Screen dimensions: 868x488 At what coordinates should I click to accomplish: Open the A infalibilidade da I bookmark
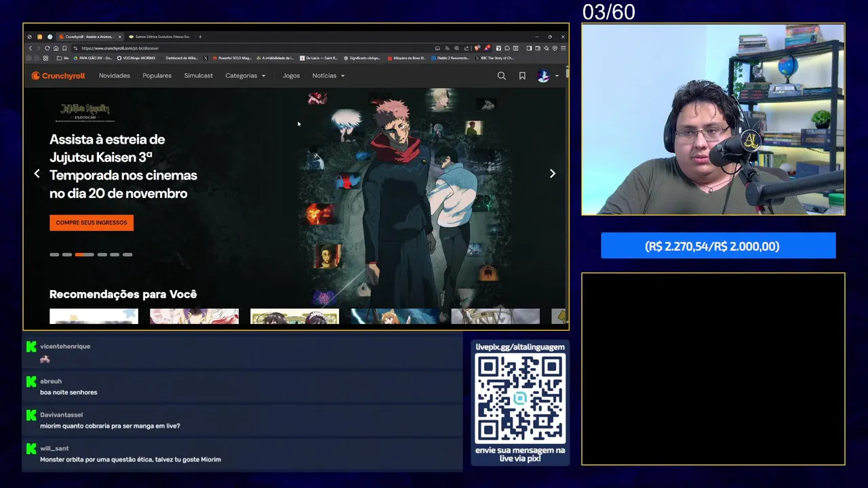click(275, 58)
